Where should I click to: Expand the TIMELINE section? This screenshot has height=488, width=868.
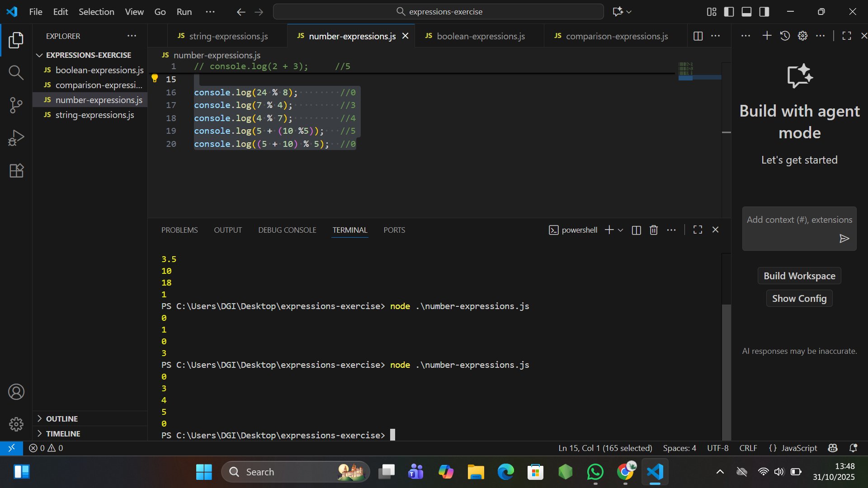pos(63,434)
